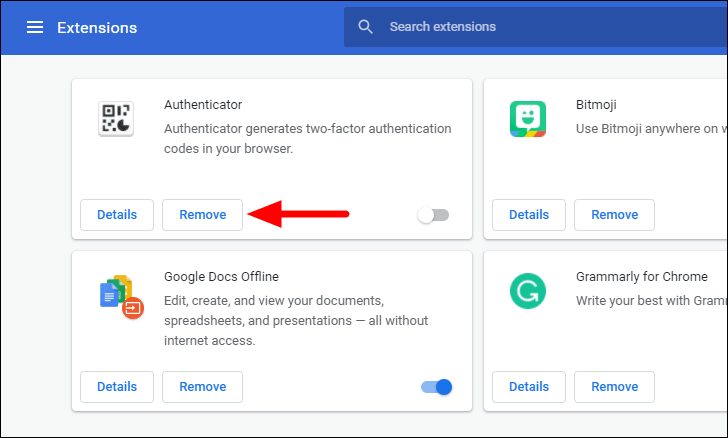Click the Grammarly for Chrome icon
728x438 pixels.
click(527, 291)
